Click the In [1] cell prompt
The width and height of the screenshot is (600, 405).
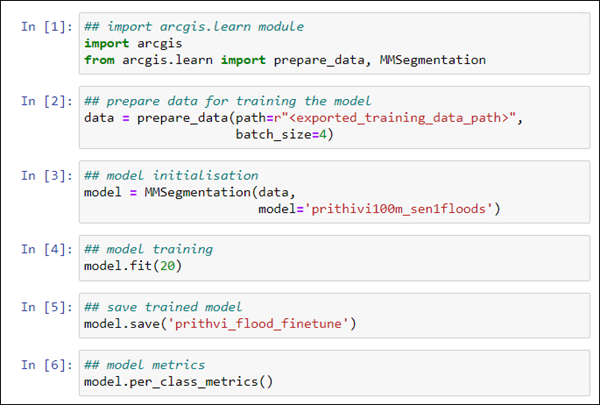click(47, 26)
